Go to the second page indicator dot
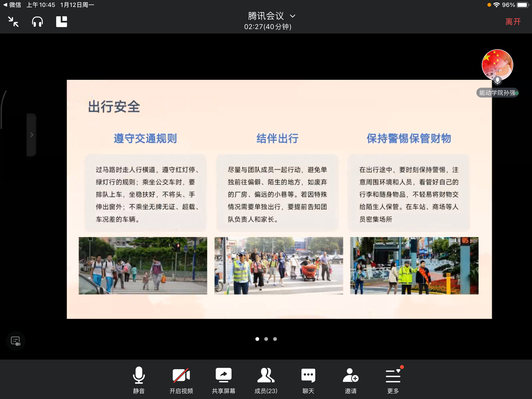Viewport: 532px width, 399px height. point(266,339)
